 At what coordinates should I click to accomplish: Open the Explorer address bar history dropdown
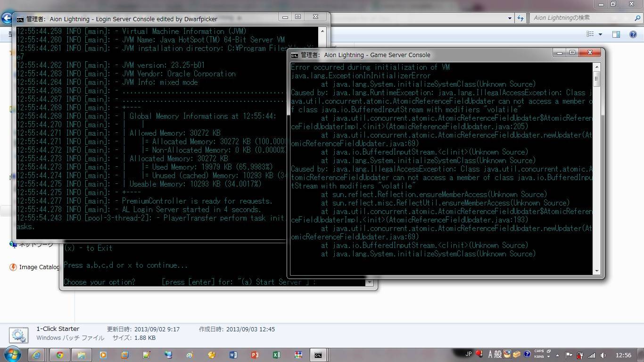tap(510, 18)
